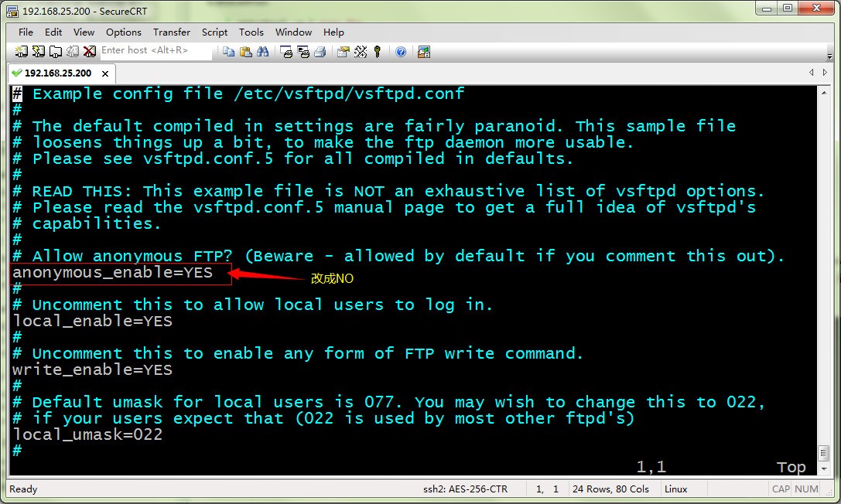
Task: Open the View menu
Action: 84,32
